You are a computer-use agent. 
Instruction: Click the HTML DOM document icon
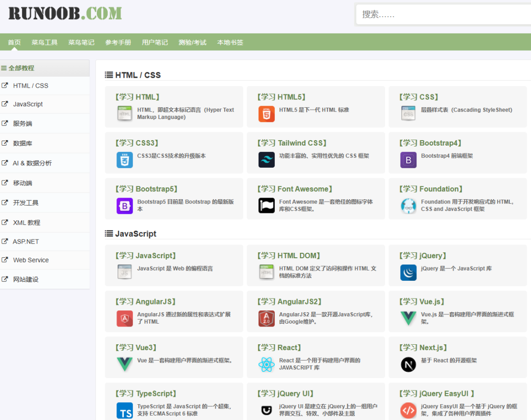(266, 272)
